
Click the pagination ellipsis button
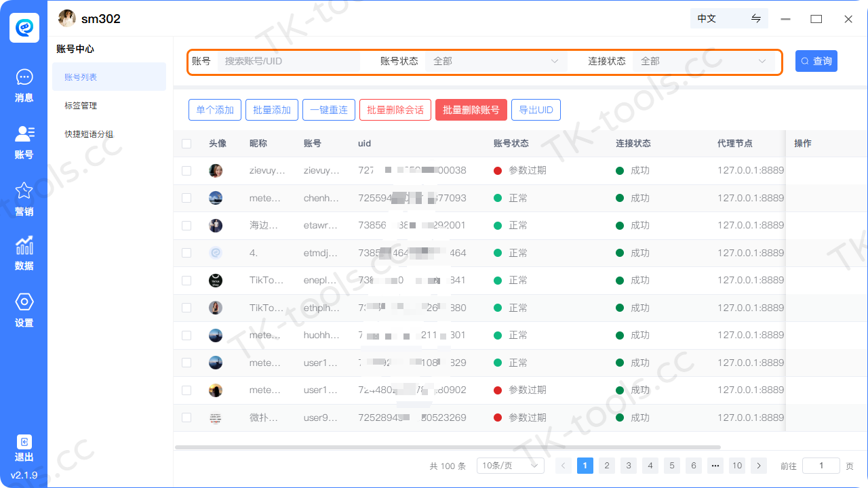(715, 466)
